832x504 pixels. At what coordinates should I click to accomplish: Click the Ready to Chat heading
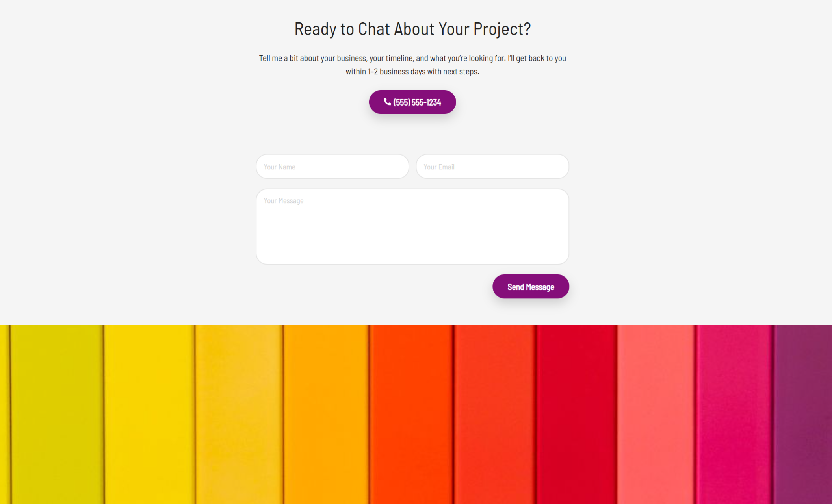pos(412,28)
